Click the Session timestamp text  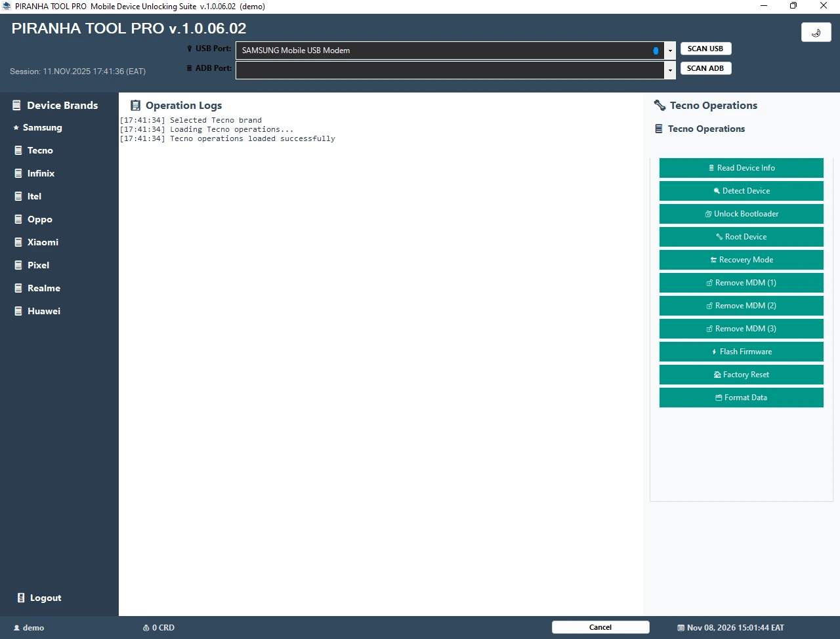click(78, 72)
